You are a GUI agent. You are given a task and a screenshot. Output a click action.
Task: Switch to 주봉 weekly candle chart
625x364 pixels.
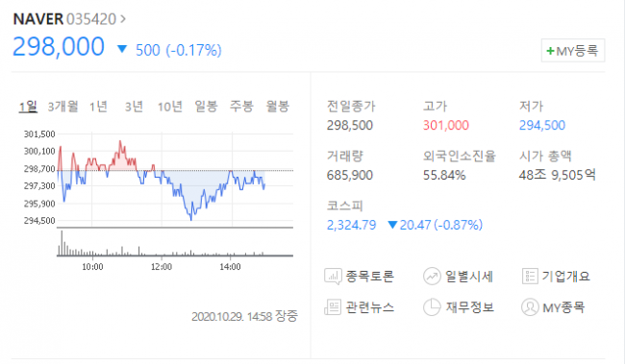[x=241, y=107]
